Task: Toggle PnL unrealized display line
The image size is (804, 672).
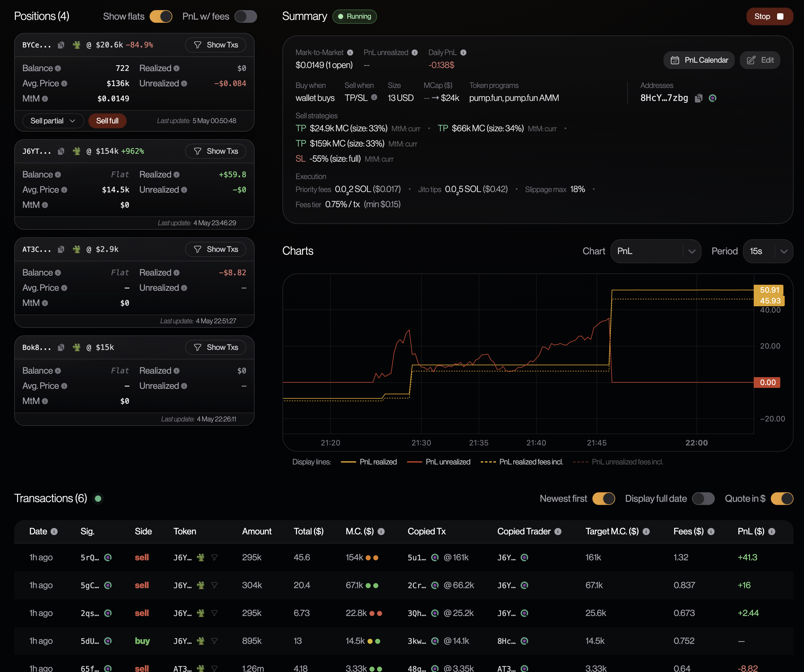Action: 439,462
